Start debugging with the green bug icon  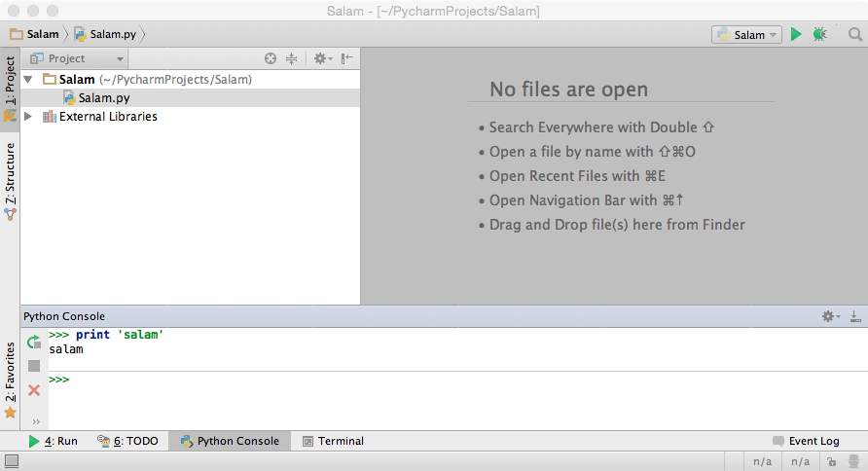pos(820,34)
